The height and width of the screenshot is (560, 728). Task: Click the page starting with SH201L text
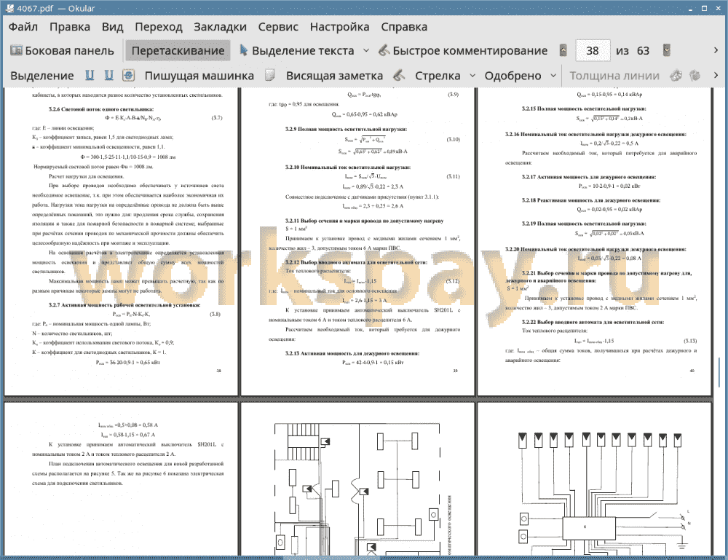pos(121,479)
